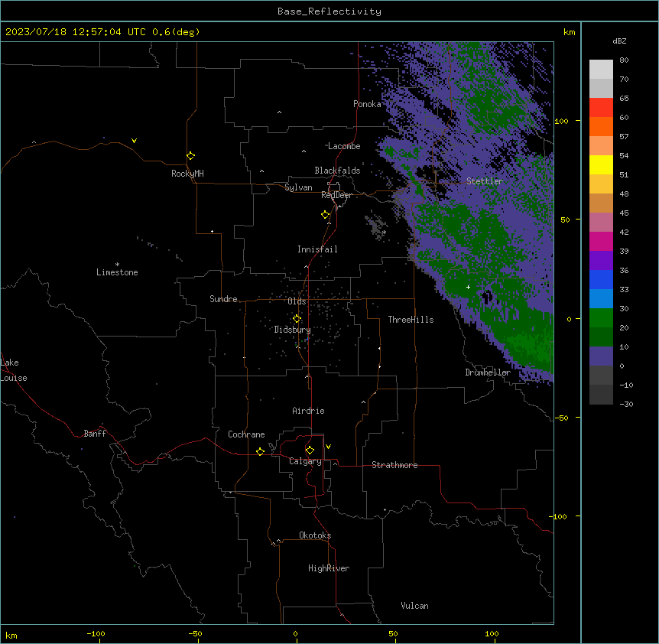Screen dimensions: 659x644
Task: Click the Stettler label in the radar echo
Action: pyautogui.click(x=485, y=181)
